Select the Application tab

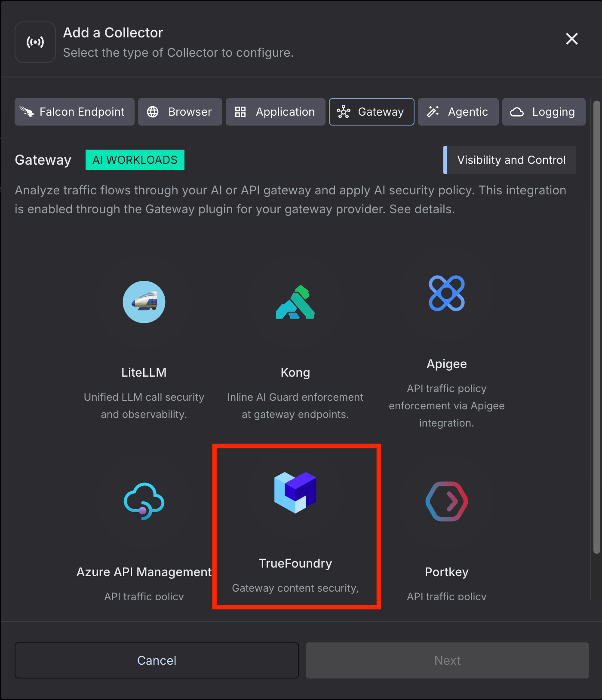pos(276,112)
